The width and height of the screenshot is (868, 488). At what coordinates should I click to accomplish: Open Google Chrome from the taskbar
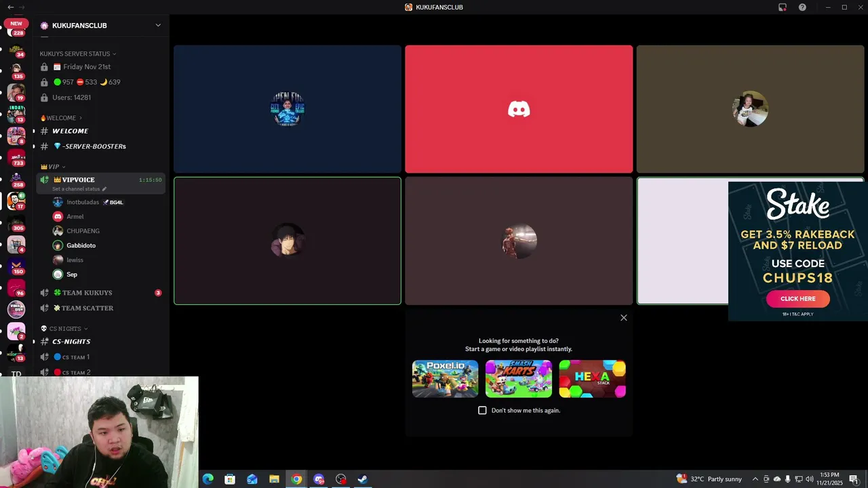[x=296, y=479]
